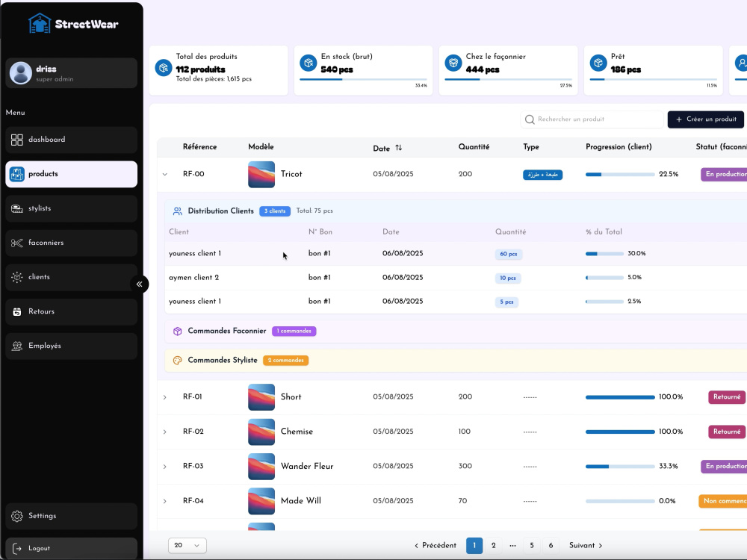The width and height of the screenshot is (747, 560).
Task: Click the Prêt card icon
Action: (598, 63)
